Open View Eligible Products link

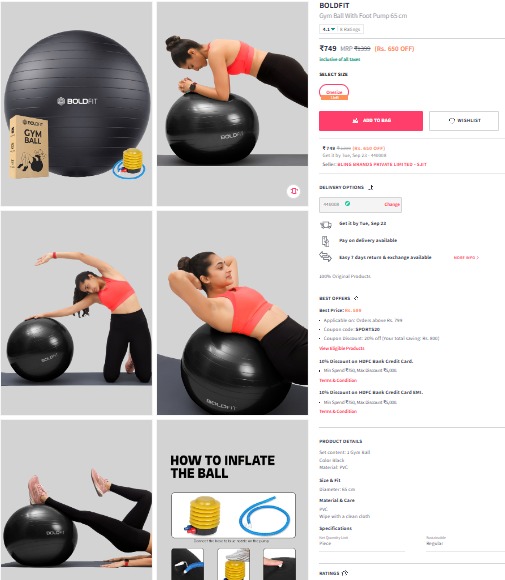[342, 348]
